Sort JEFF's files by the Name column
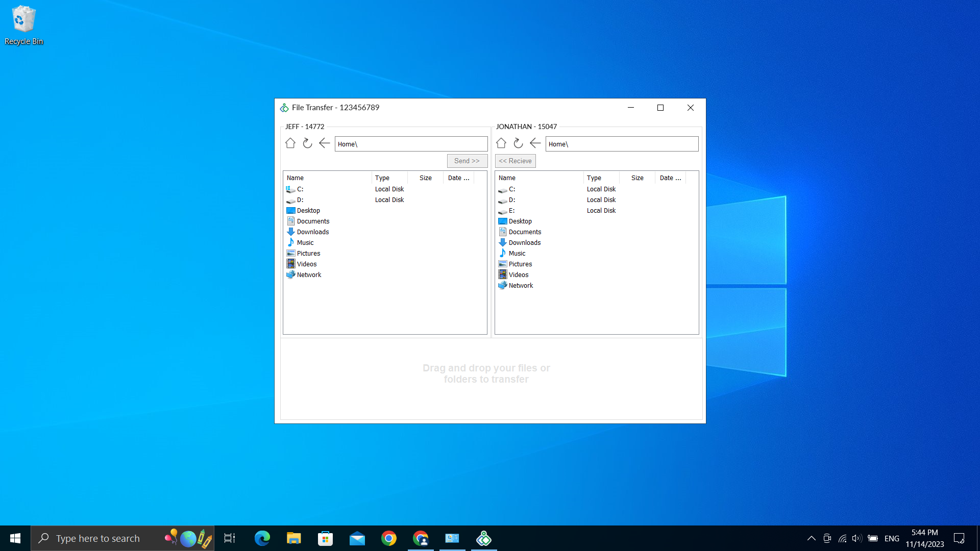980x551 pixels. pos(295,178)
